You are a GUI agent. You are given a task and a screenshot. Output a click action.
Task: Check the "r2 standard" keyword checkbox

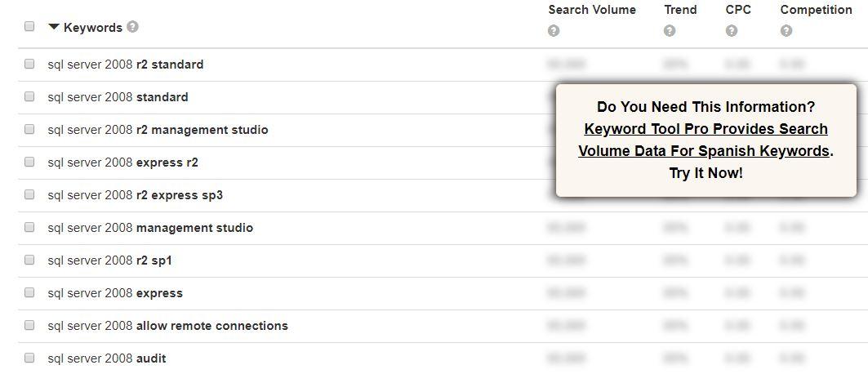[x=29, y=64]
